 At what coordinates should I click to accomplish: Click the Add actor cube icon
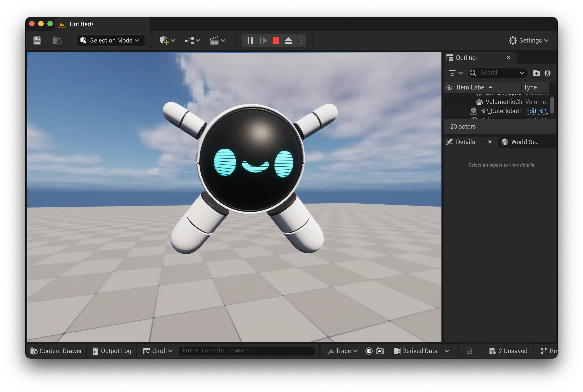pos(164,41)
